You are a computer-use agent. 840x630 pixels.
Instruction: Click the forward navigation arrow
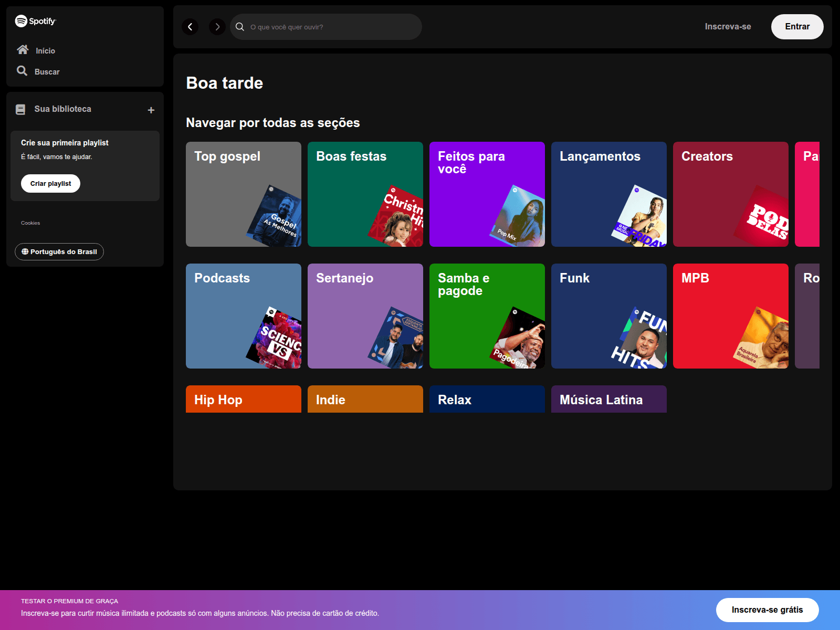tap(217, 27)
